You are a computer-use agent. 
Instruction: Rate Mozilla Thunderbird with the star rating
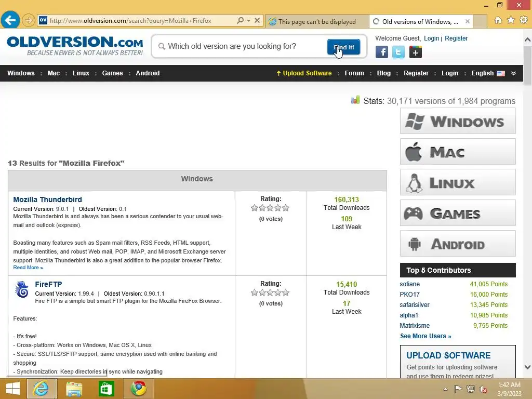(x=270, y=208)
